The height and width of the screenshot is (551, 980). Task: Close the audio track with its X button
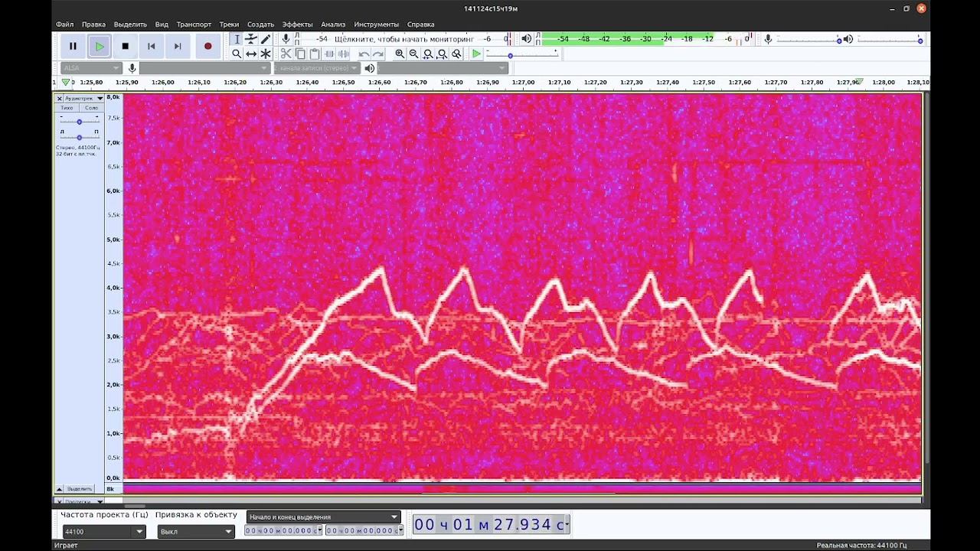(x=59, y=98)
